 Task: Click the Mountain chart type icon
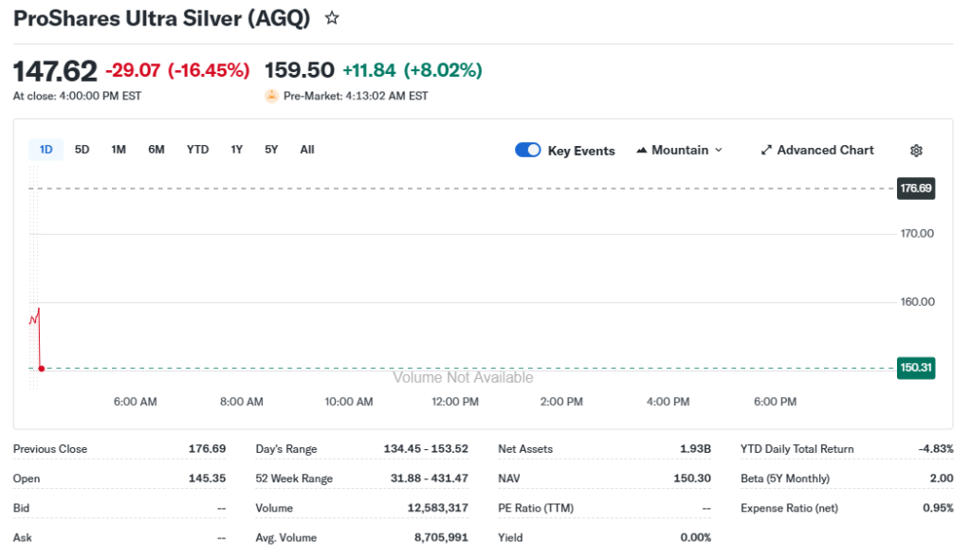[x=642, y=151]
